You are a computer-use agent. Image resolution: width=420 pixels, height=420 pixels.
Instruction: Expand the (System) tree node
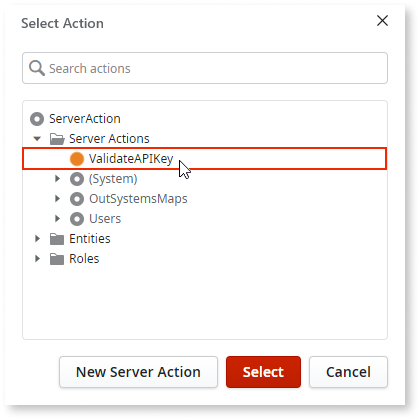[57, 179]
